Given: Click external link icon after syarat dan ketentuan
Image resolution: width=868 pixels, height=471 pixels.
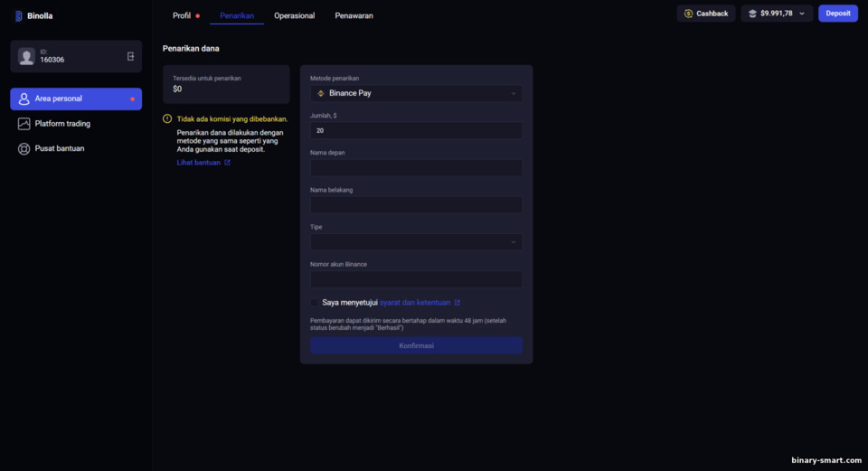Looking at the screenshot, I should [458, 303].
